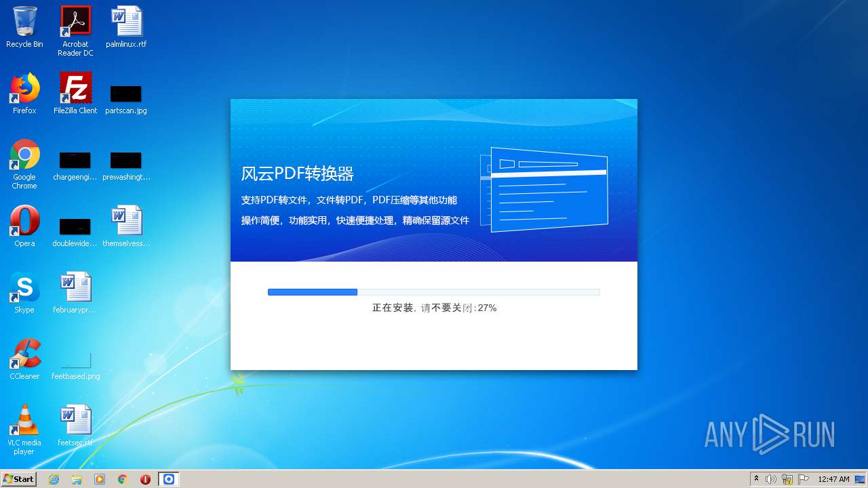Click the 风云PDF转换器 title
868x488 pixels.
298,174
